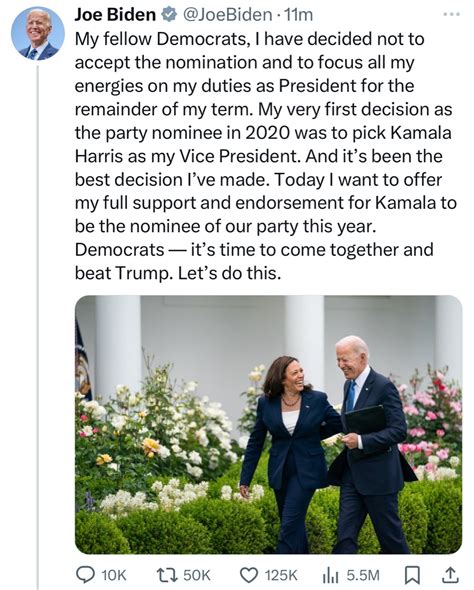
Task: Open the view analytics bar chart icon
Action: 331,575
